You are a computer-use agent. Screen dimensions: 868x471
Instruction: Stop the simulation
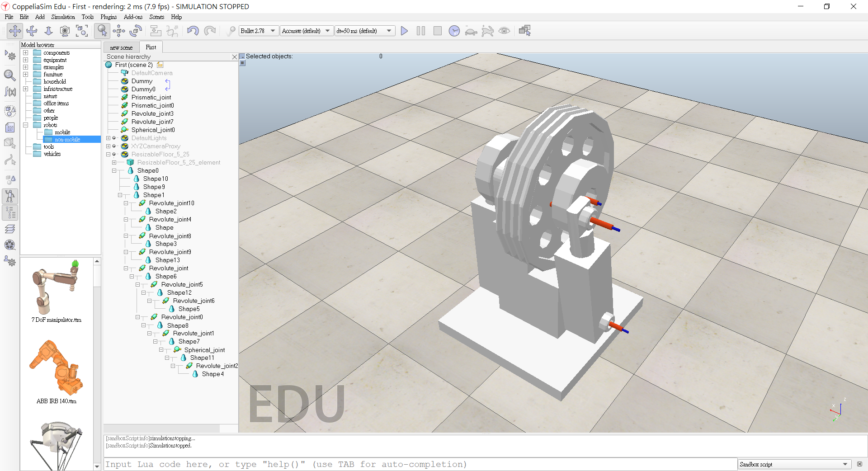[438, 31]
